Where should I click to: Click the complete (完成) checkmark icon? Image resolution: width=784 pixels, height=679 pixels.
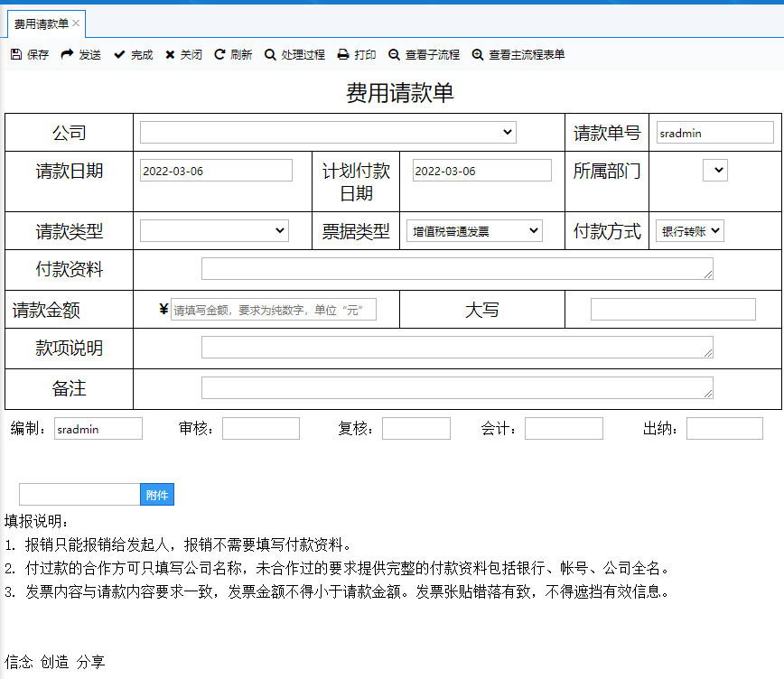pos(119,54)
